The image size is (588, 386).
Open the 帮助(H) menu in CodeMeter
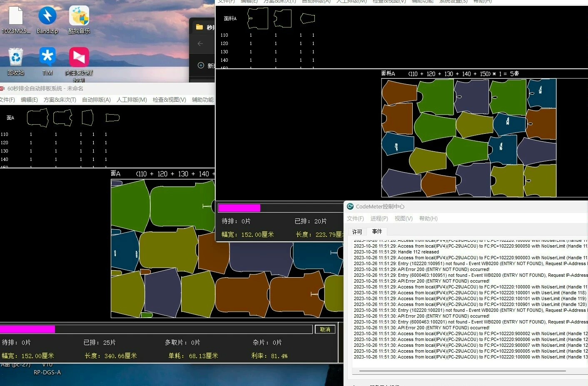[x=429, y=218]
